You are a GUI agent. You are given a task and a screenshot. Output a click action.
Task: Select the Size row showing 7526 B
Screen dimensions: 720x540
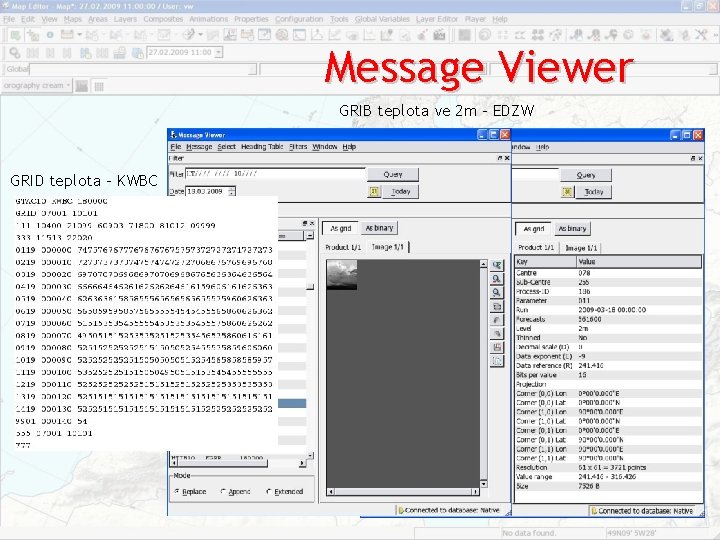point(608,486)
